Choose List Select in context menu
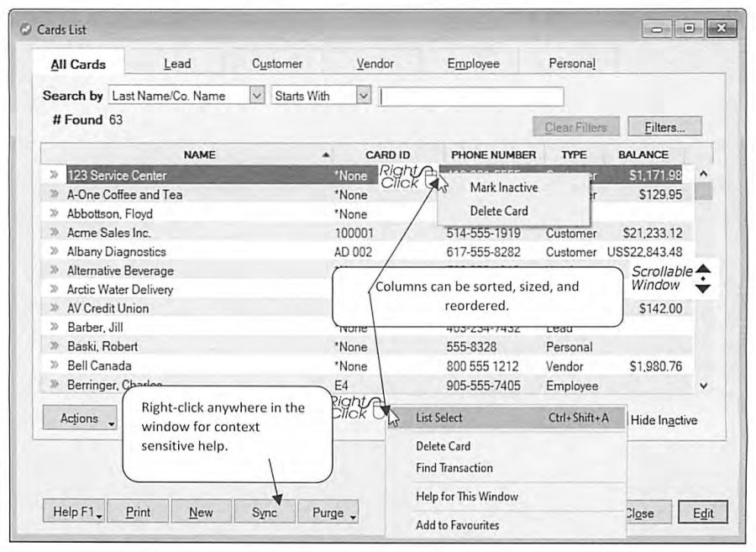This screenshot has width=756, height=552. coord(507,418)
